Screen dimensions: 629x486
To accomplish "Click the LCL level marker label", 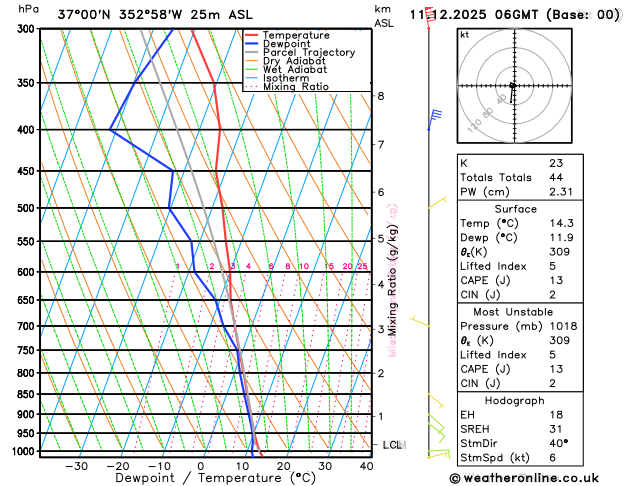I will (392, 445).
